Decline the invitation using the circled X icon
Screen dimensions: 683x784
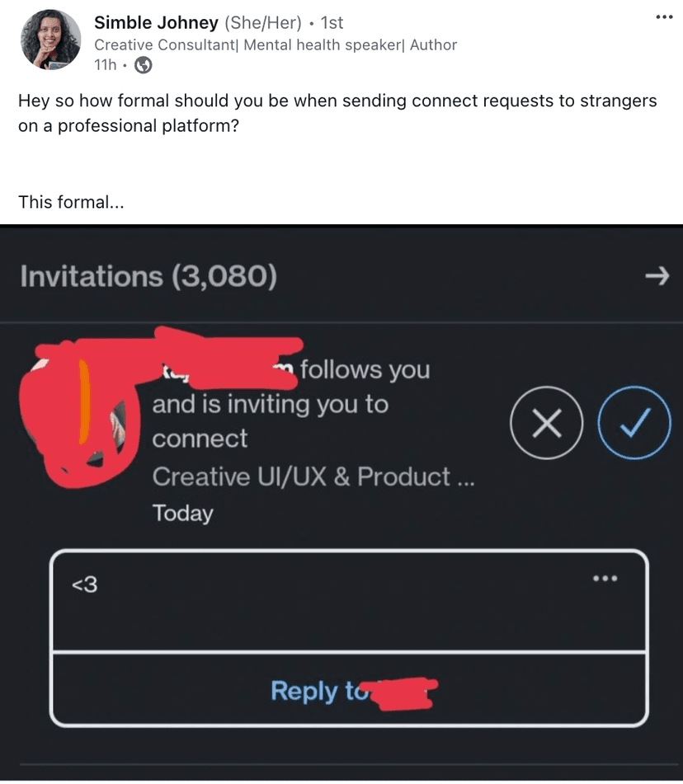pyautogui.click(x=546, y=422)
